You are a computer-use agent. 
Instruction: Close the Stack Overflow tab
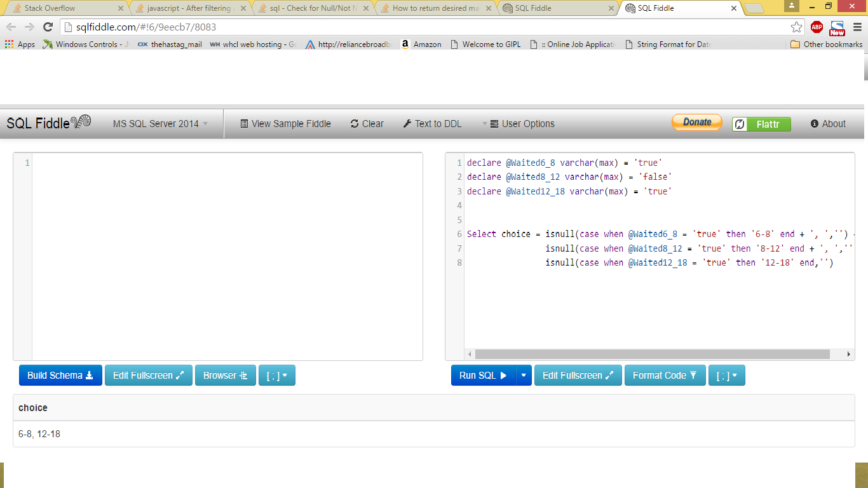(x=121, y=8)
